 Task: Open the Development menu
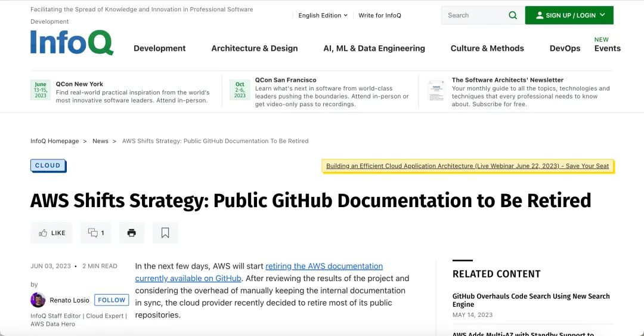point(159,48)
